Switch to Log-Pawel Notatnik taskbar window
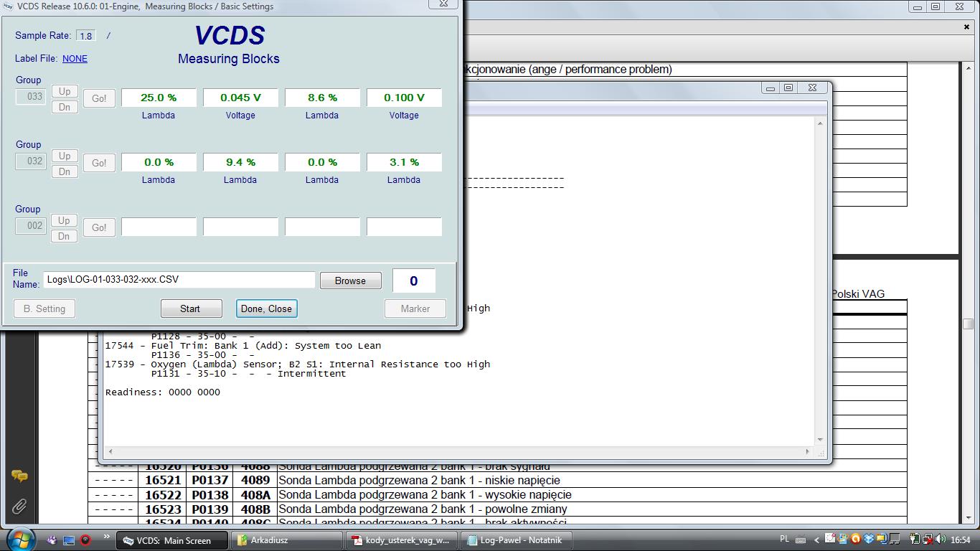This screenshot has height=551, width=980. click(517, 540)
